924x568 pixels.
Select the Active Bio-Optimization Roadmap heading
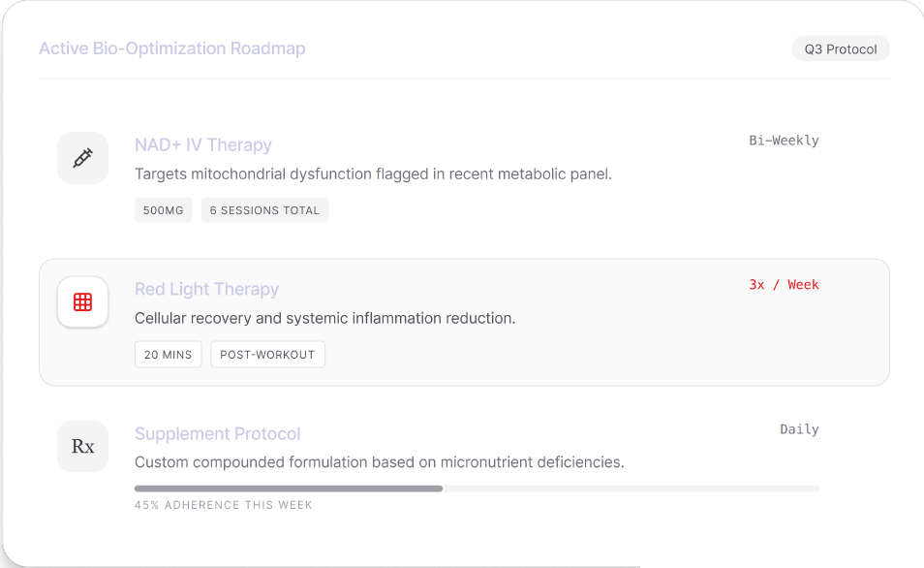[x=172, y=48]
